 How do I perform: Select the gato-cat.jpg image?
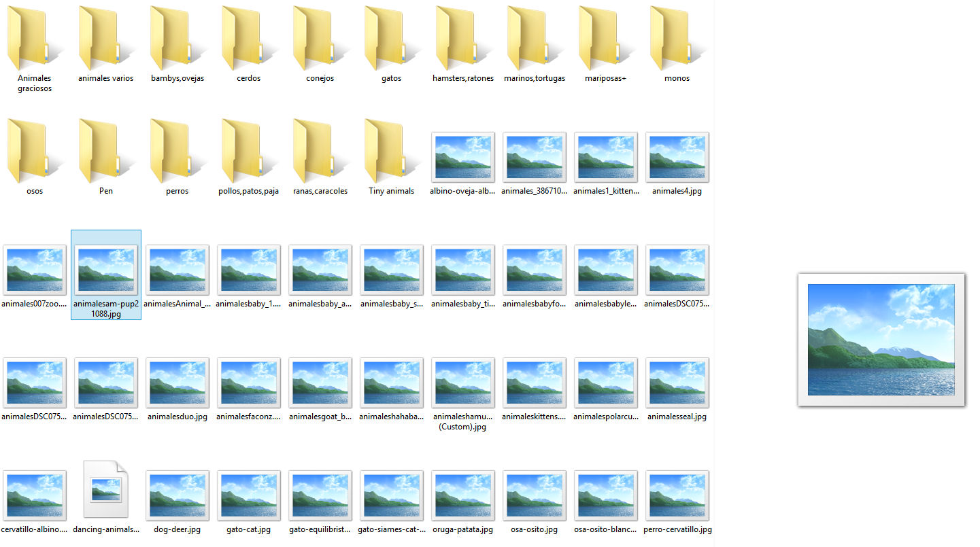248,495
